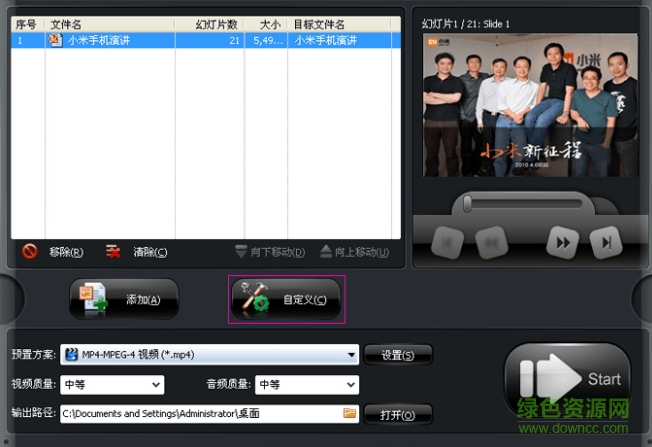Screen dimensions: 652x447
Task: Click the fast forward playback button
Action: 562,241
